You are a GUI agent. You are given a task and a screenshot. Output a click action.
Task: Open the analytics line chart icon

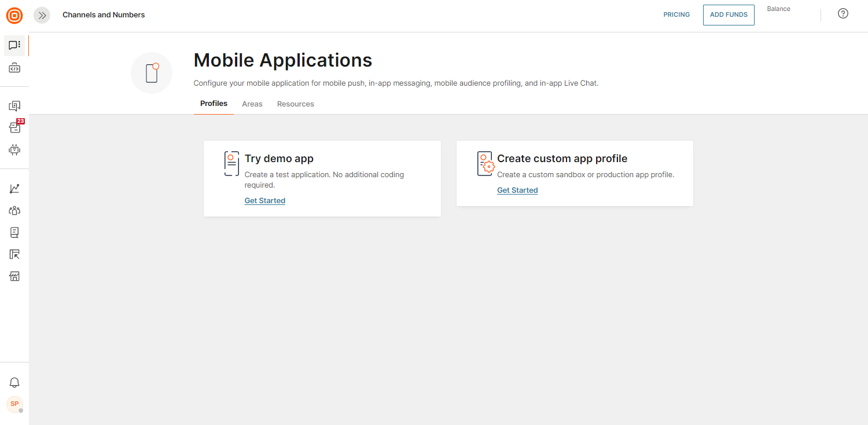[14, 189]
